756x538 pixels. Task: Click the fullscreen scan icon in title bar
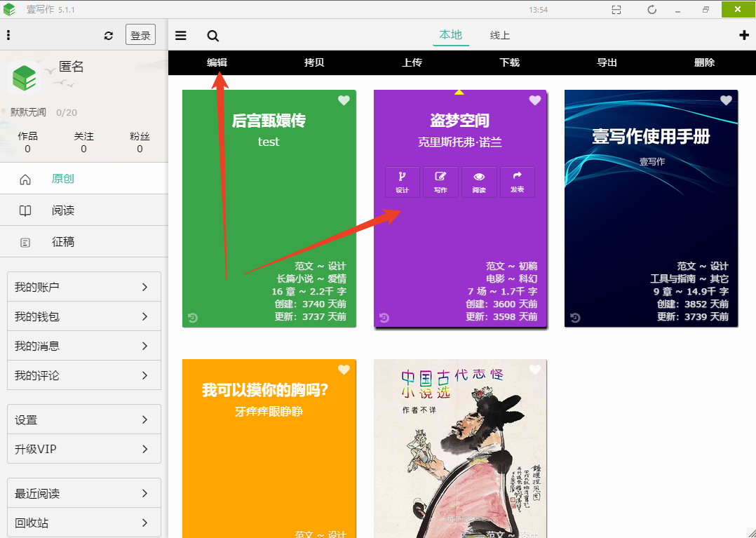616,10
